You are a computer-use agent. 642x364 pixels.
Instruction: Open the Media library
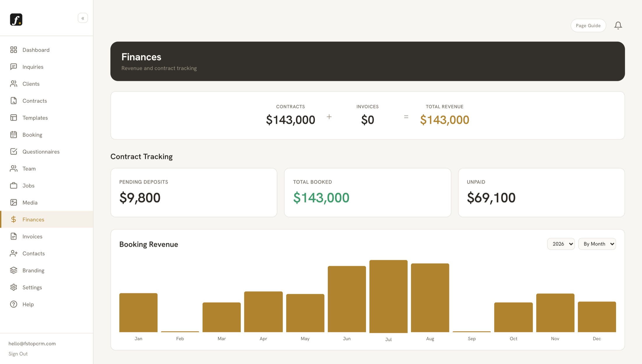(47, 202)
